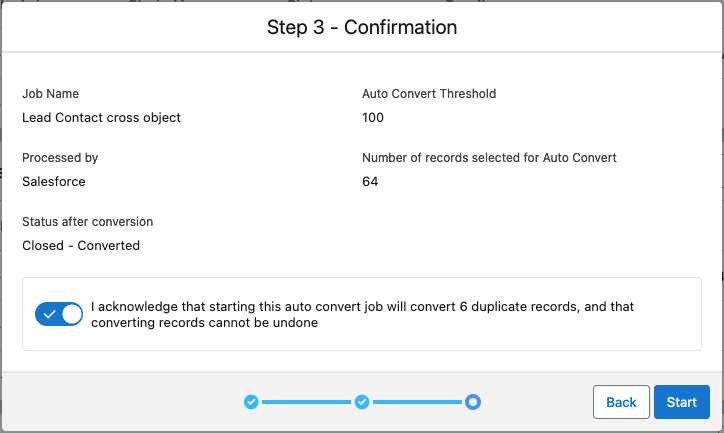Select the current step three circle indicator

click(473, 402)
